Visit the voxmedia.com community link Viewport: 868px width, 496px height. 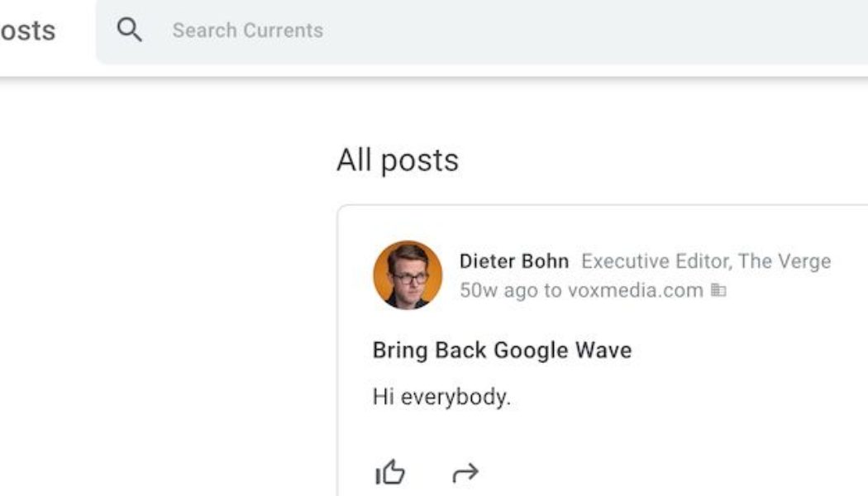[636, 291]
